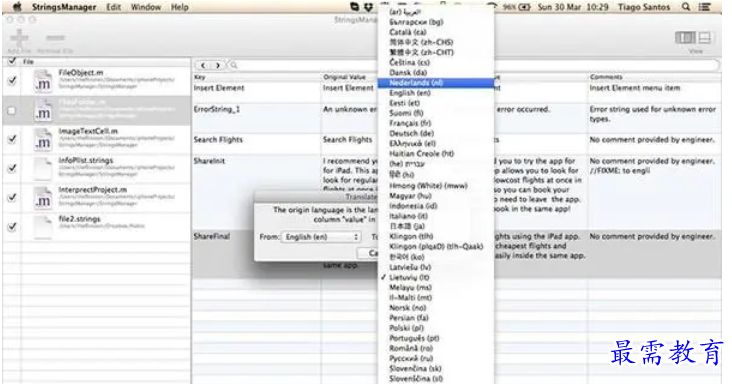
Task: Open the Window menu
Action: (146, 7)
